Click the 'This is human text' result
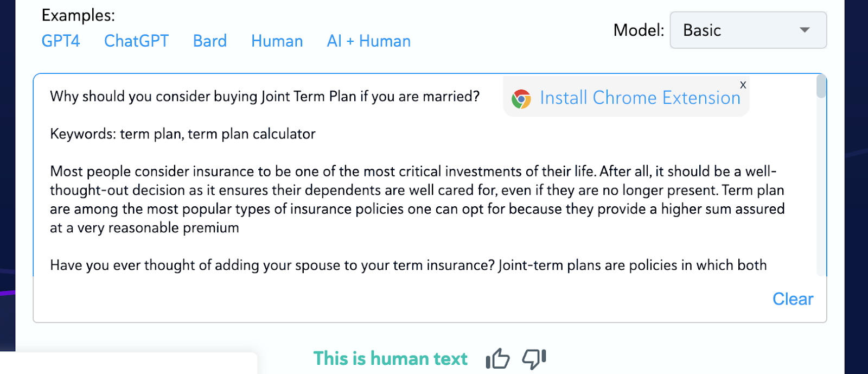Image resolution: width=868 pixels, height=374 pixels. (391, 359)
